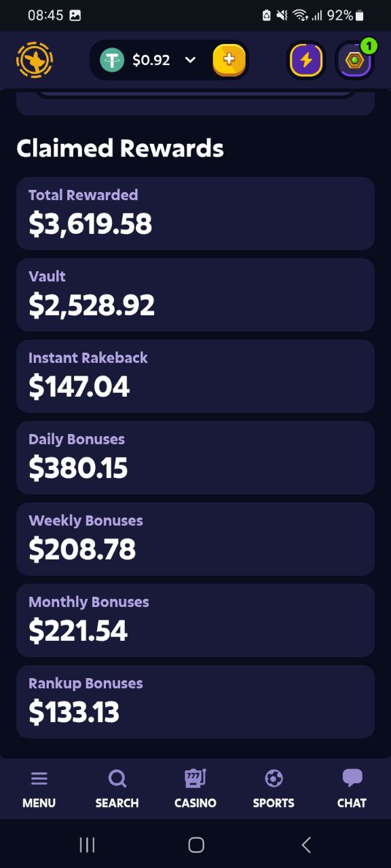Open the Chat bubble icon
The width and height of the screenshot is (391, 868).
pos(352,778)
